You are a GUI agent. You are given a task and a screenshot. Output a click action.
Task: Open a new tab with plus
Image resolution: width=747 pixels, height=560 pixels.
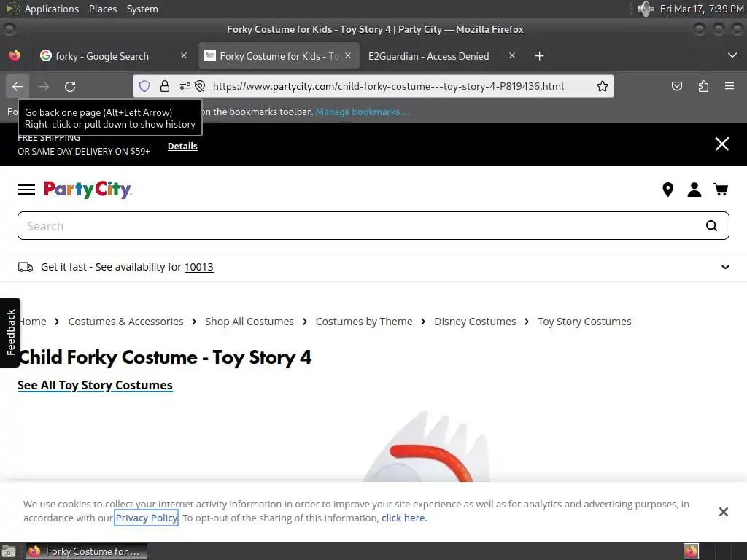(539, 56)
